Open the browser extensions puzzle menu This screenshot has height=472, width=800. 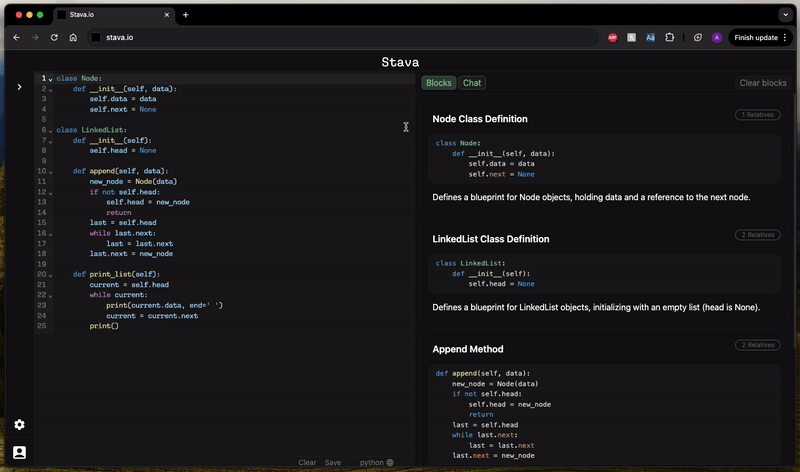click(669, 37)
